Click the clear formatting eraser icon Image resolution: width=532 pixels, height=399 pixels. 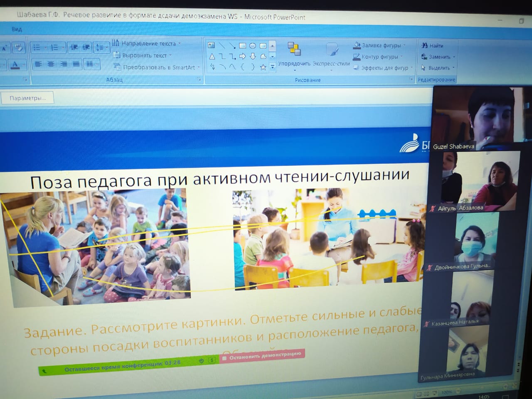point(18,48)
